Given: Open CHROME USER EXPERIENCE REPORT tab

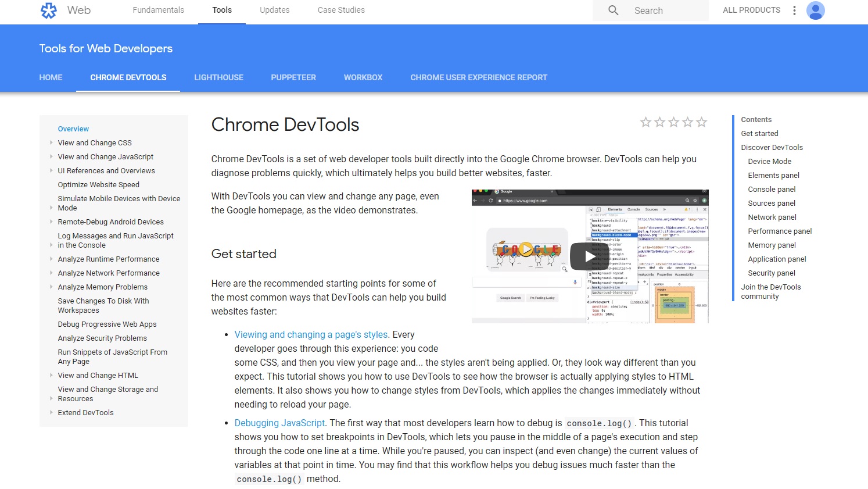Looking at the screenshot, I should tap(479, 77).
